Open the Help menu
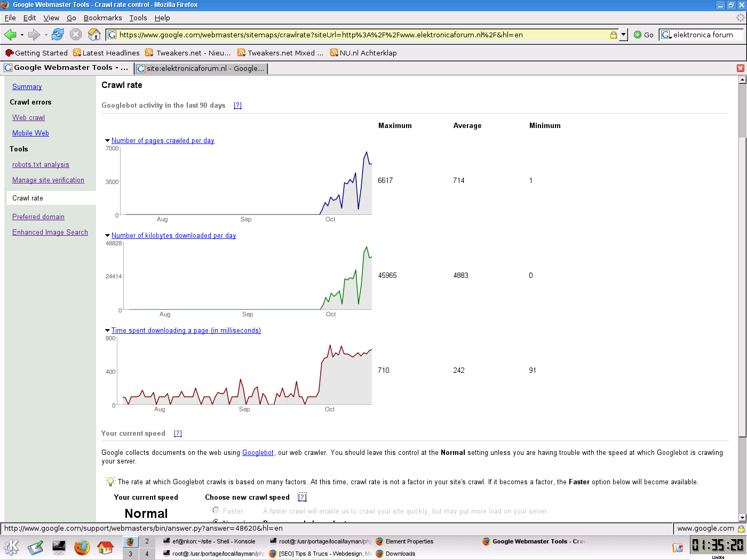This screenshot has width=747, height=560. coord(162,18)
